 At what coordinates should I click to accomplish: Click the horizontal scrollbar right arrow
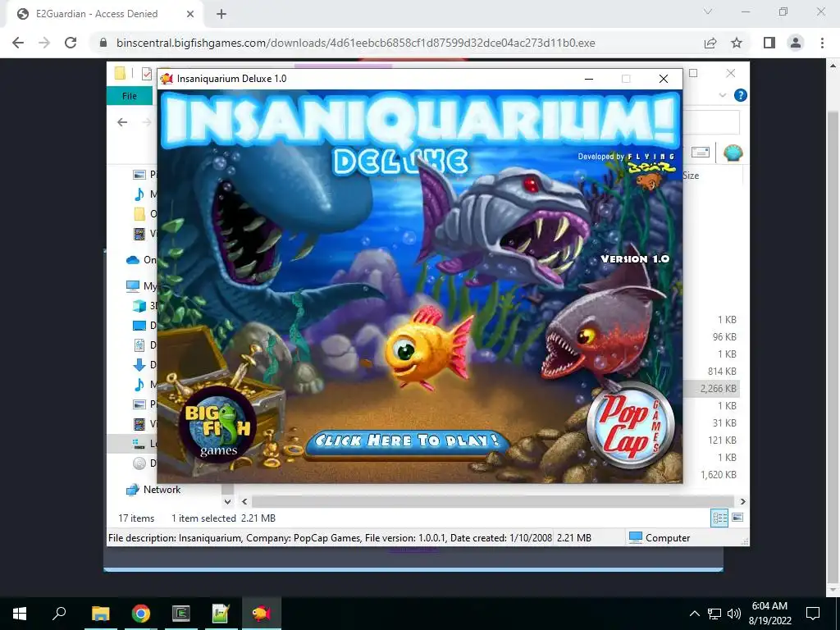coord(742,501)
